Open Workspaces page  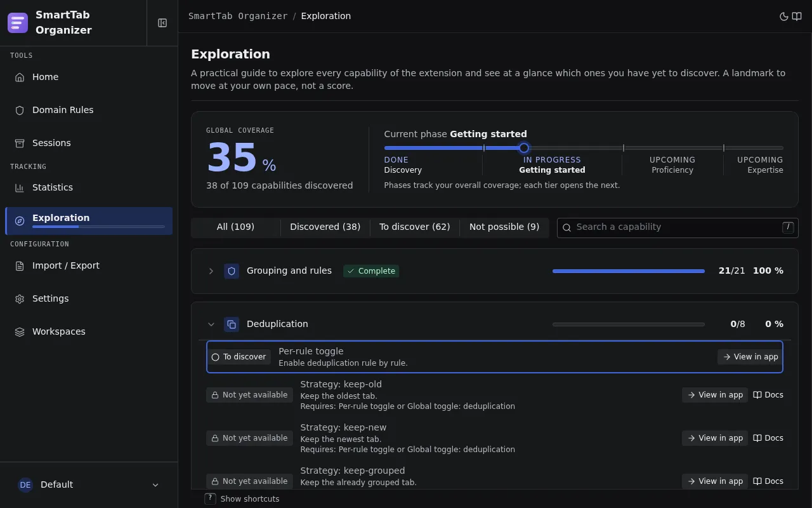(89, 332)
